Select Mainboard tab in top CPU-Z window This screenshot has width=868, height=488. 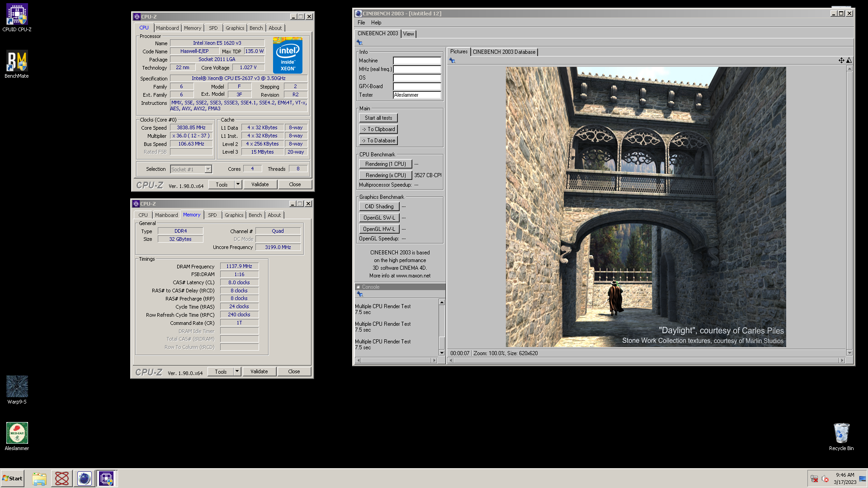pyautogui.click(x=167, y=28)
